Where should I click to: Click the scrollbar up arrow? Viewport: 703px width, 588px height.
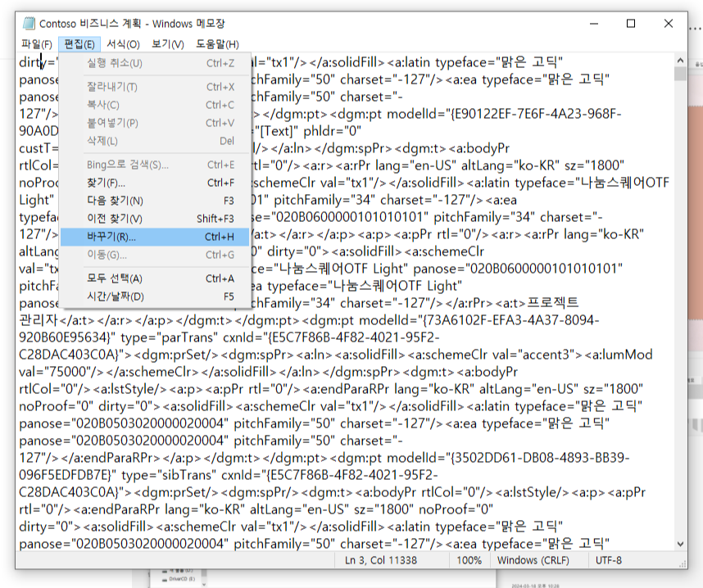(680, 61)
